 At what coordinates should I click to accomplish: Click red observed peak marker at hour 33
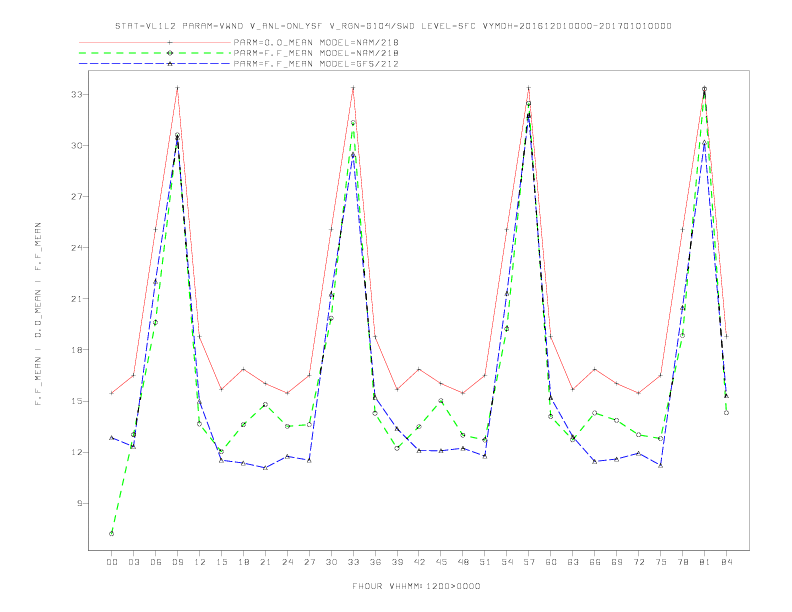click(x=353, y=88)
